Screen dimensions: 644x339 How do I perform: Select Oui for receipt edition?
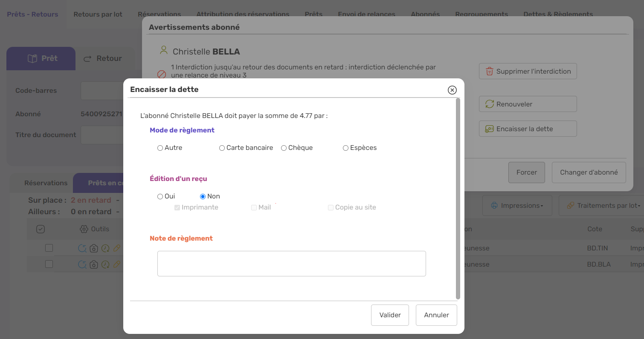(160, 197)
